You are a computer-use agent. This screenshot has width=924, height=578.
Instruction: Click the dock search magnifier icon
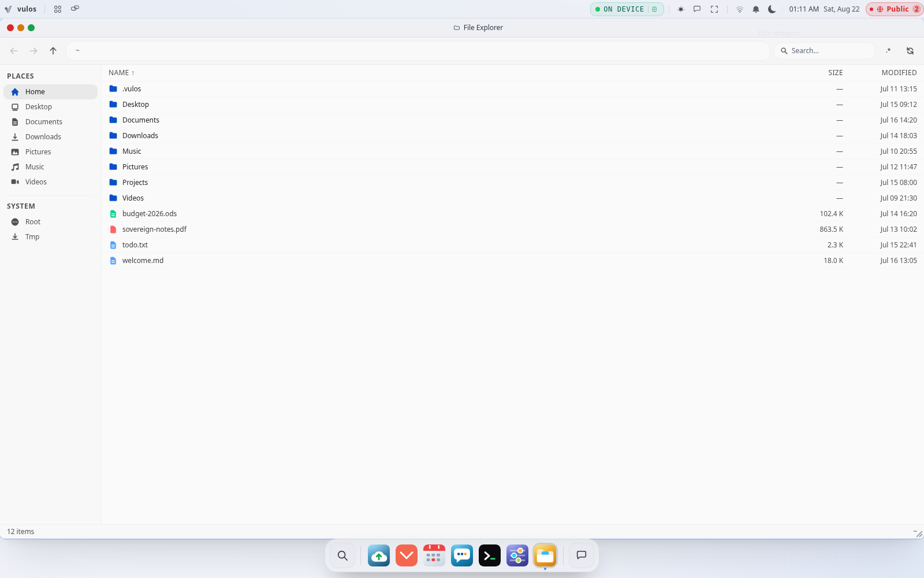[342, 555]
